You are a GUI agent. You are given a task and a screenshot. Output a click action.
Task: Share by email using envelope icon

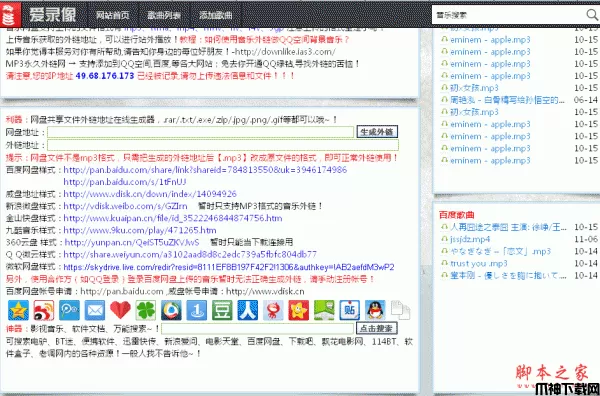pos(95,310)
